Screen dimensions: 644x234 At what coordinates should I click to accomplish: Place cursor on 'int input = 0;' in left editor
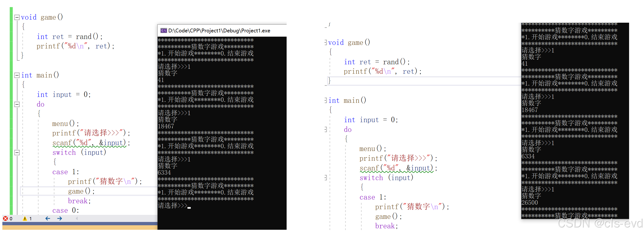click(64, 95)
